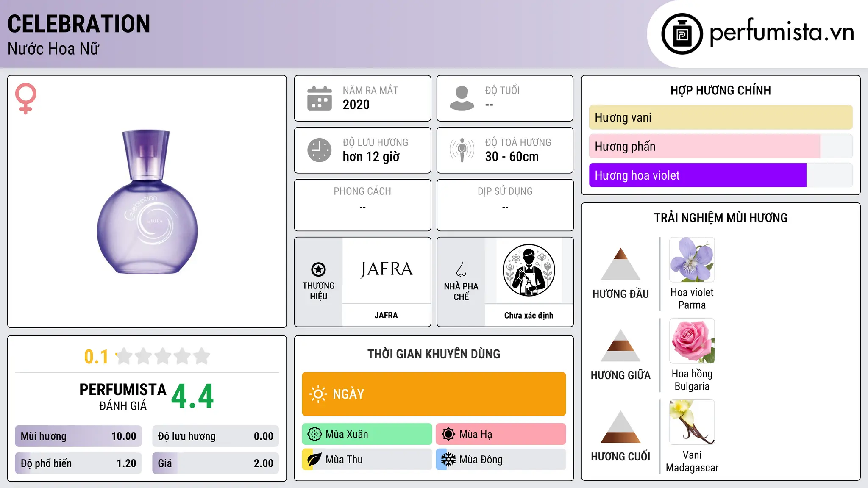The width and height of the screenshot is (868, 488).
Task: Click the Parma violet flower image
Action: coord(692,260)
